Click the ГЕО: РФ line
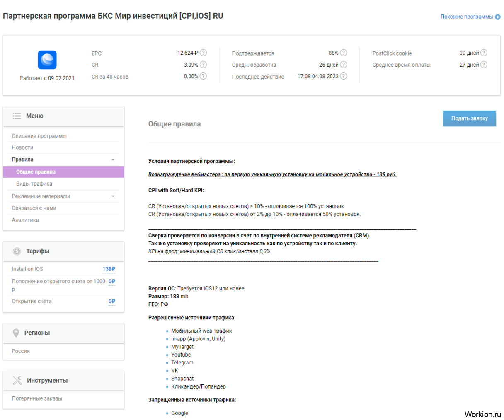Screen dimensions: 504x420 click(x=158, y=304)
